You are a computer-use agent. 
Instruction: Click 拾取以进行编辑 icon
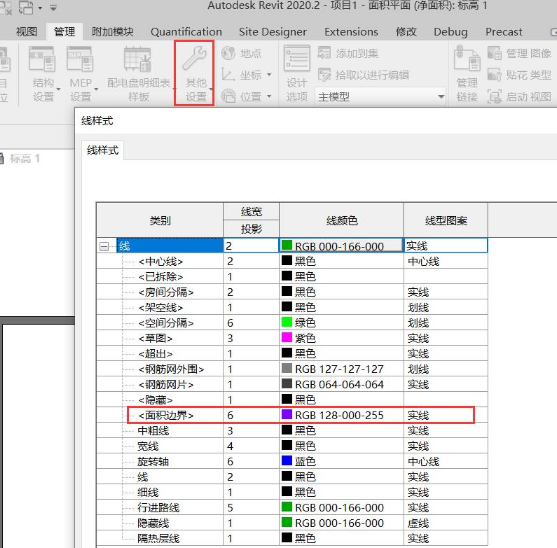(324, 75)
